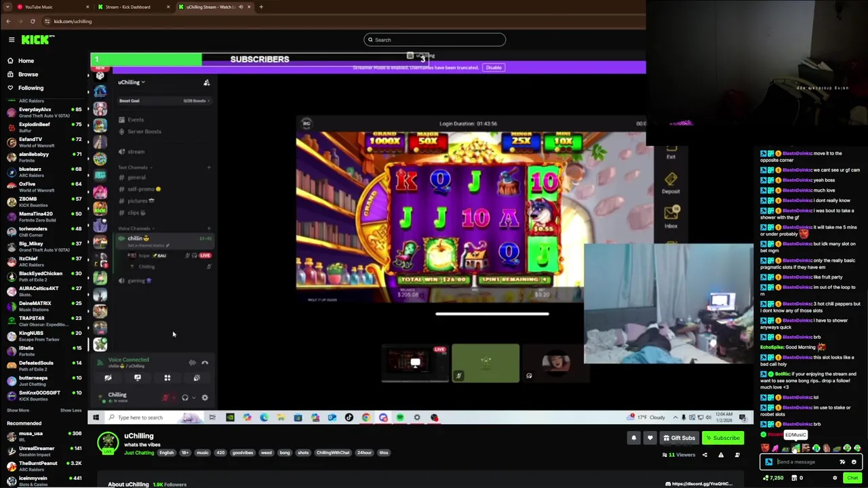
Task: Toggle Discord headphones deafen
Action: [x=184, y=398]
